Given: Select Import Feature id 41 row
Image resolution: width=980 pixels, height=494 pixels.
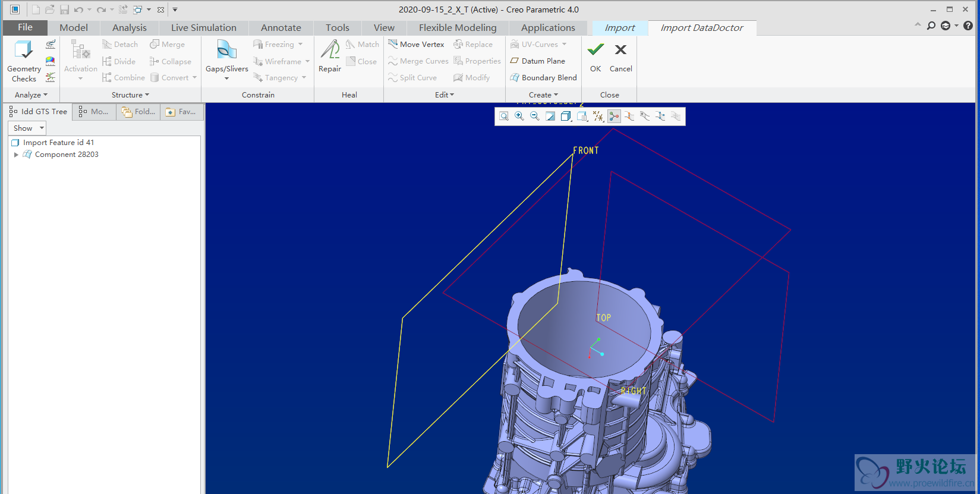Looking at the screenshot, I should click(x=58, y=143).
